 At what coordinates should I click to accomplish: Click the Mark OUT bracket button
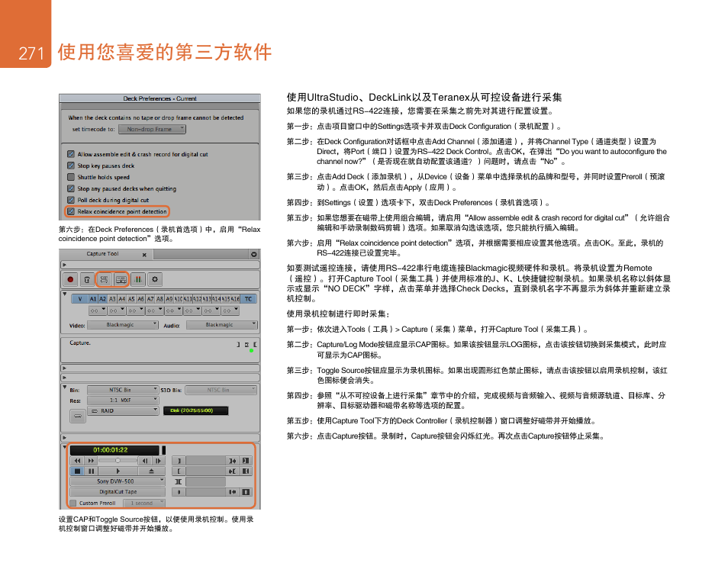179,471
